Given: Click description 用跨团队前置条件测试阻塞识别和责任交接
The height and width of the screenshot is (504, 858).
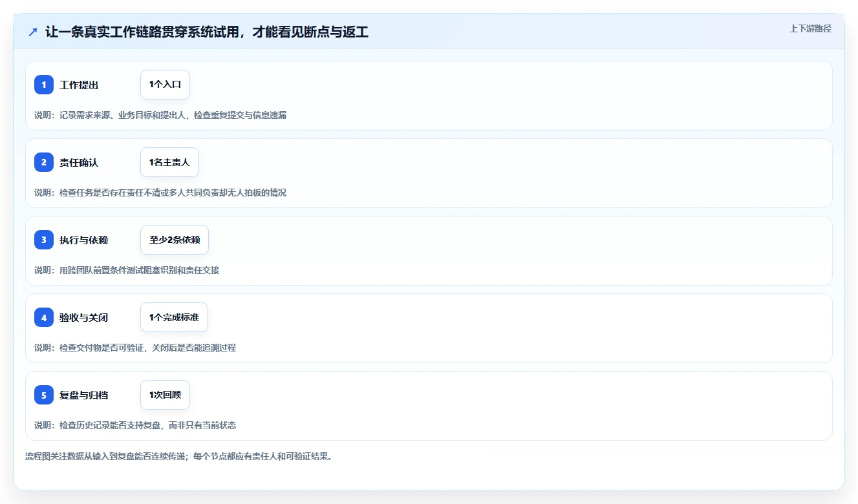Looking at the screenshot, I should tap(127, 270).
